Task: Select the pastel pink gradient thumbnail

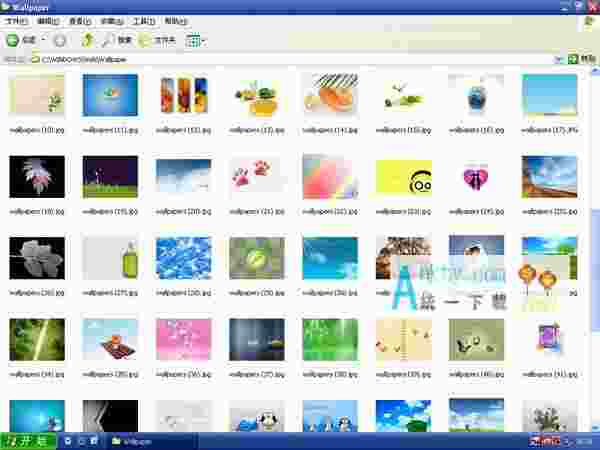Action: pos(330,177)
